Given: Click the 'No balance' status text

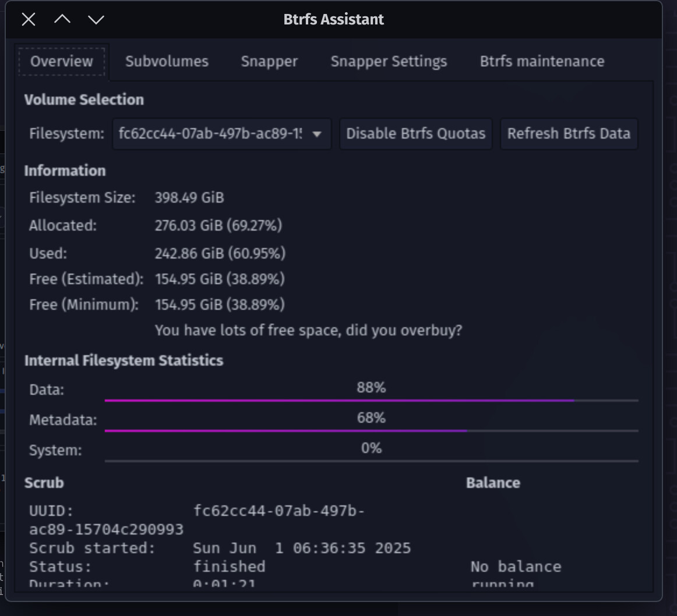Looking at the screenshot, I should tap(516, 567).
